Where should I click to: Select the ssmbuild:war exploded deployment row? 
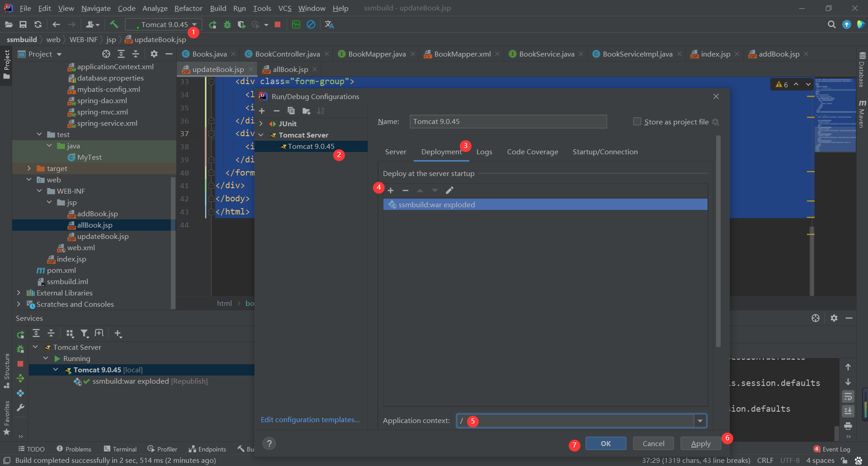[x=545, y=204]
